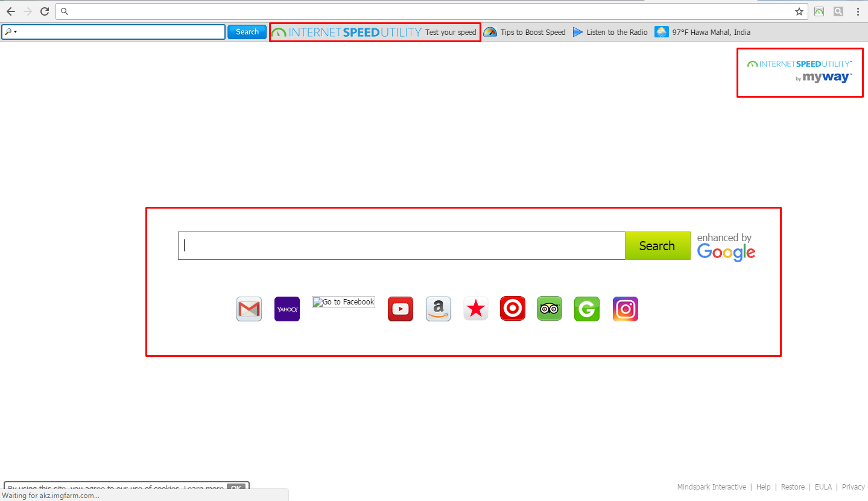This screenshot has width=868, height=501.
Task: Click the green Search button
Action: [657, 246]
